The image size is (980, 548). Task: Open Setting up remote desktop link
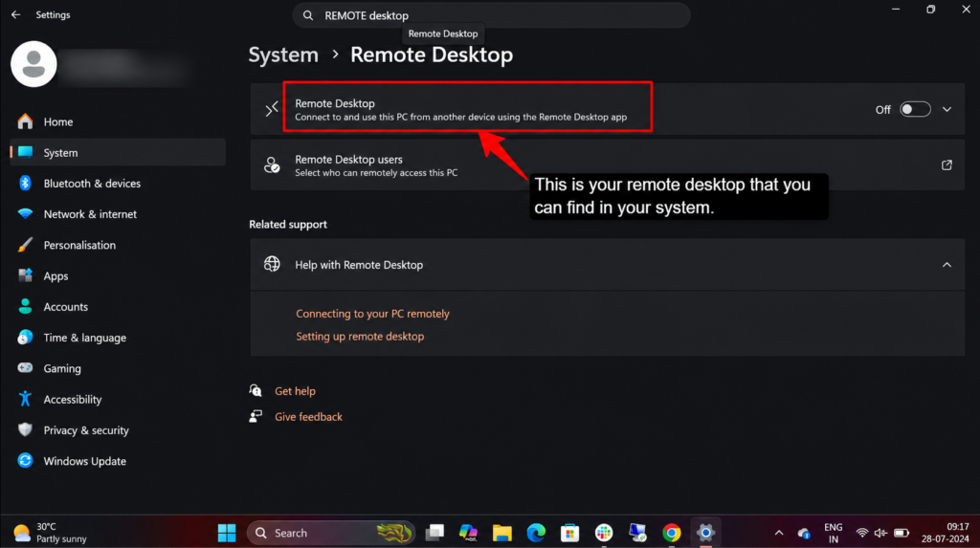coord(360,337)
